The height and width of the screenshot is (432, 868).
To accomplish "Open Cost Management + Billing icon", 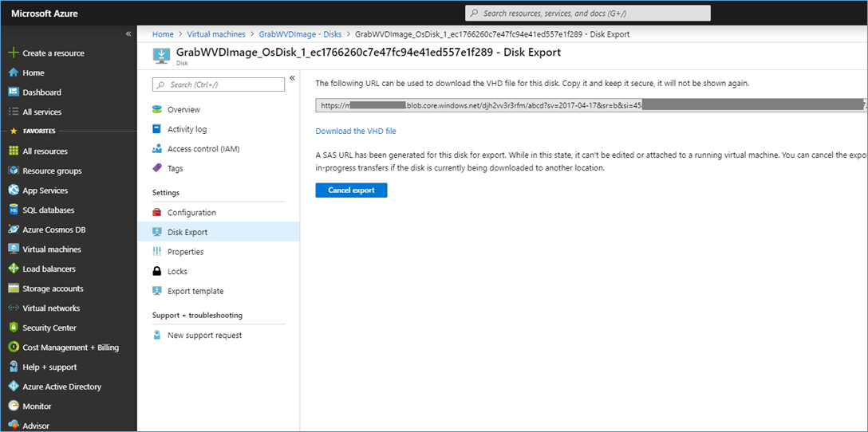I will coord(14,348).
